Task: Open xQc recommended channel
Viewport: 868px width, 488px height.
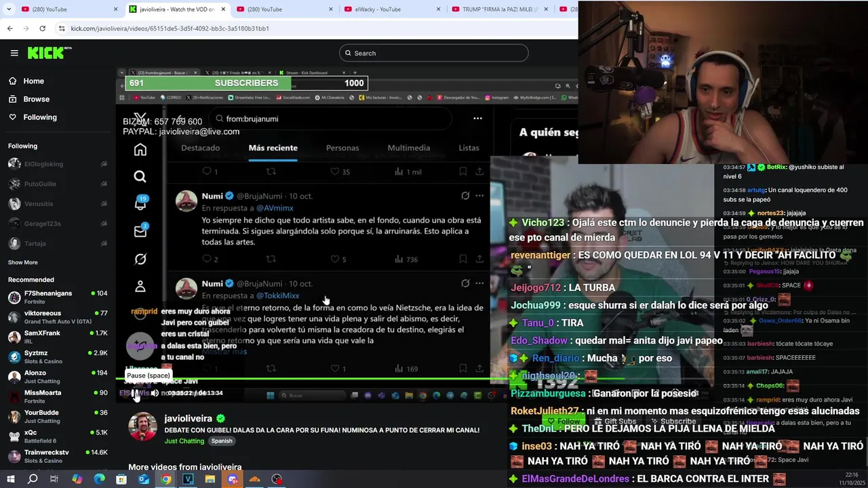Action: [x=58, y=436]
